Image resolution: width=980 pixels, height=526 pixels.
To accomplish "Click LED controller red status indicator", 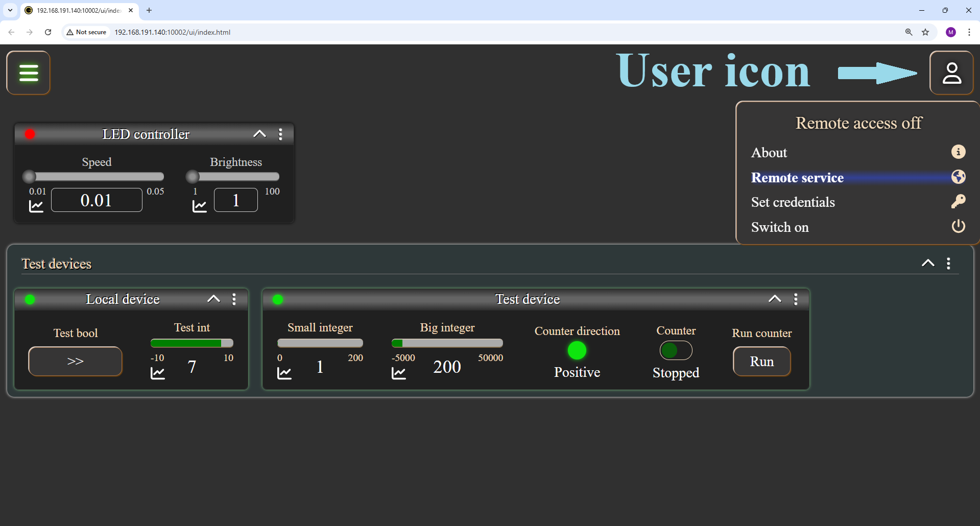I will point(30,134).
